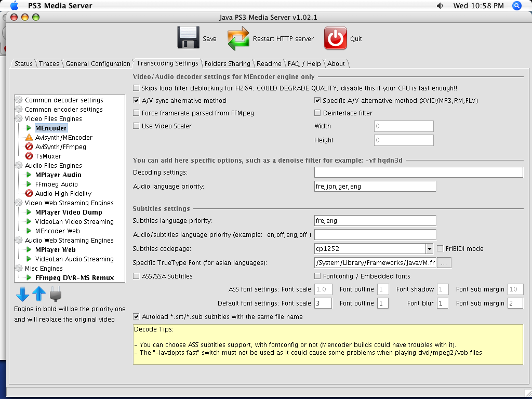532x399 pixels.
Task: Click red forbidden icon beside Audio High Fidelity
Action: [29, 193]
